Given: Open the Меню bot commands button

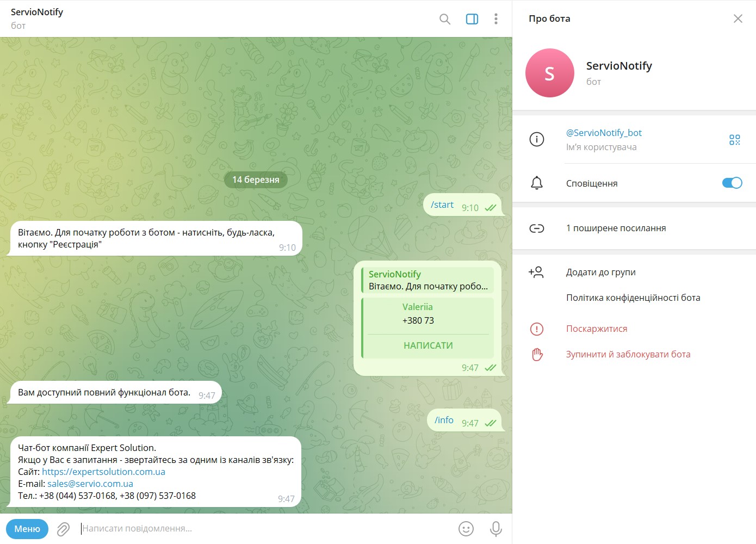Looking at the screenshot, I should pos(27,529).
